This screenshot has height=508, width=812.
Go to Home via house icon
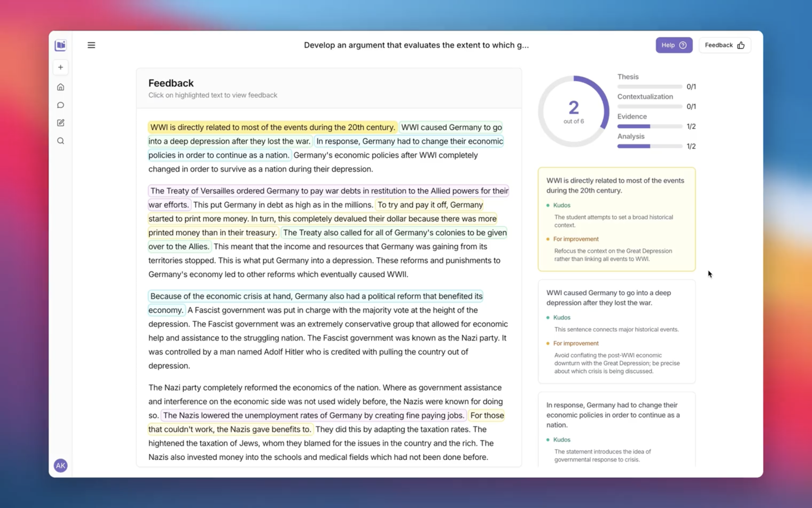point(60,87)
